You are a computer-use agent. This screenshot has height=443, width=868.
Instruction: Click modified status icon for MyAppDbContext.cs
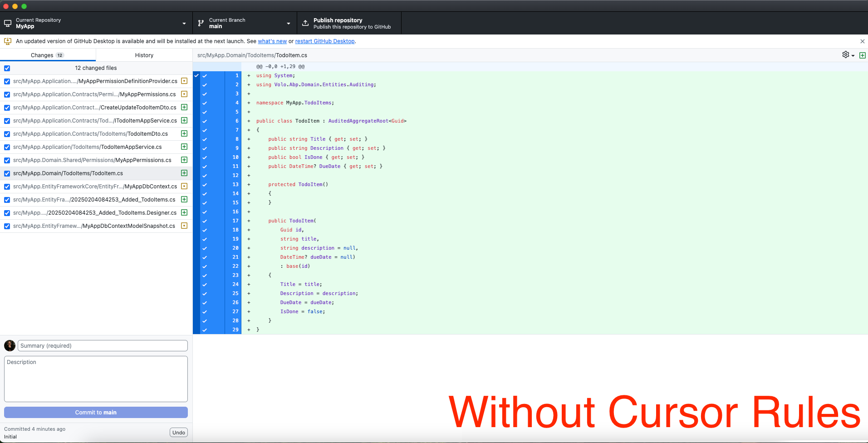tap(184, 187)
